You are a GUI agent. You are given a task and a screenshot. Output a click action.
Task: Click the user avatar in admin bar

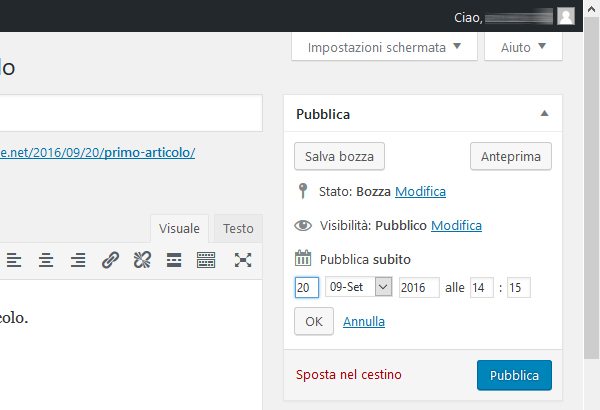[x=566, y=16]
